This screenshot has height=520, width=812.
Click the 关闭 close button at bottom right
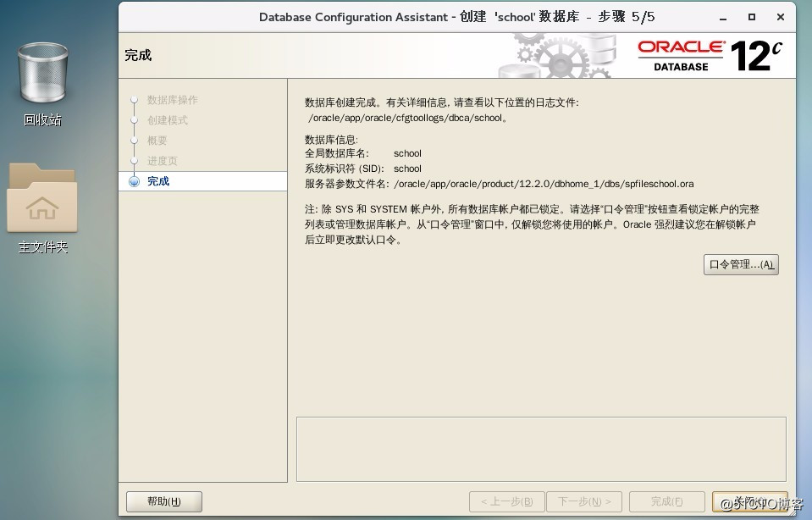750,501
